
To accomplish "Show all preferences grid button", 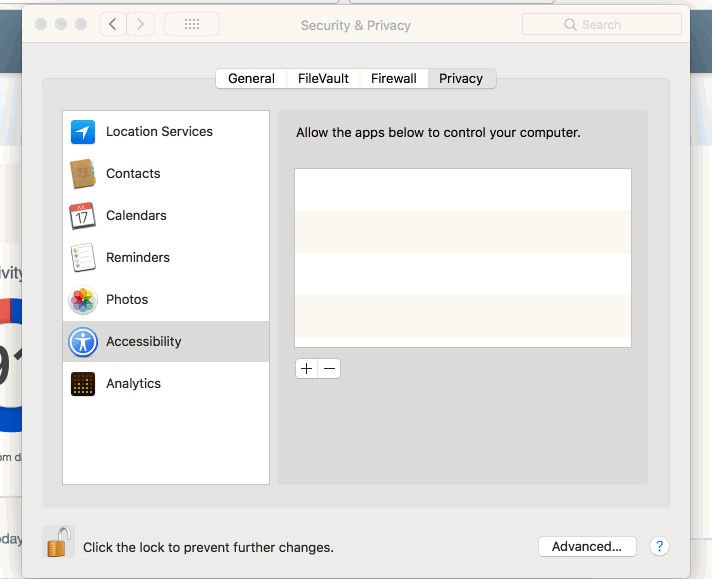I will [x=192, y=24].
